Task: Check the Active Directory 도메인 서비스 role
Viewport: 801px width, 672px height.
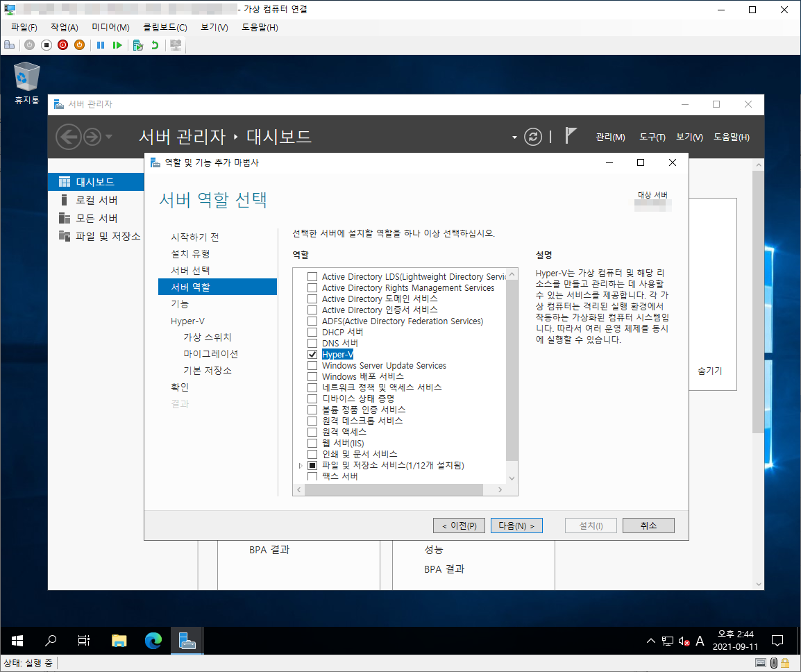Action: pos(312,299)
